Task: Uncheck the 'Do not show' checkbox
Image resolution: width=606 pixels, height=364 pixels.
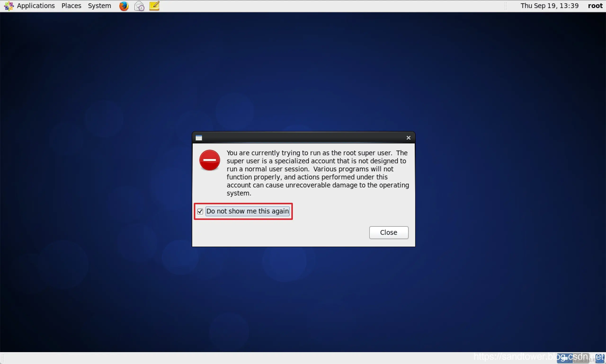Action: point(200,211)
